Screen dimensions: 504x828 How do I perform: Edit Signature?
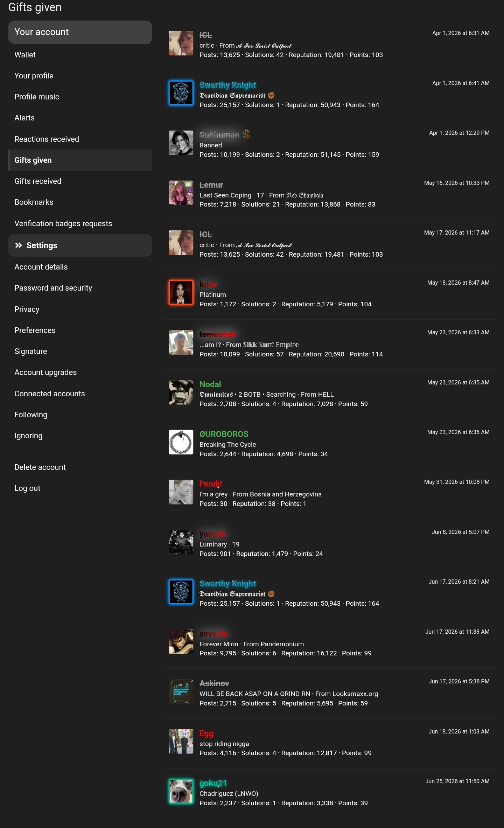point(80,352)
